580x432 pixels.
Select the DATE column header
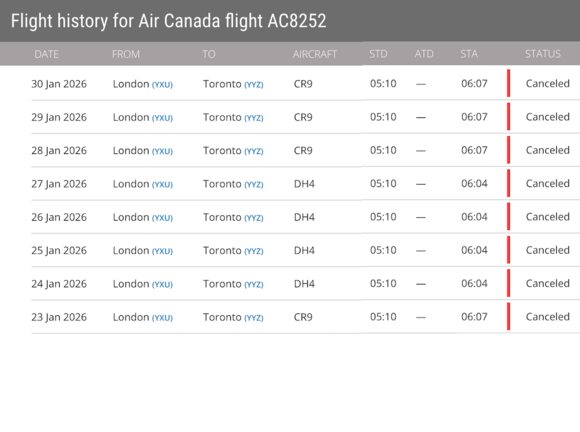[47, 54]
